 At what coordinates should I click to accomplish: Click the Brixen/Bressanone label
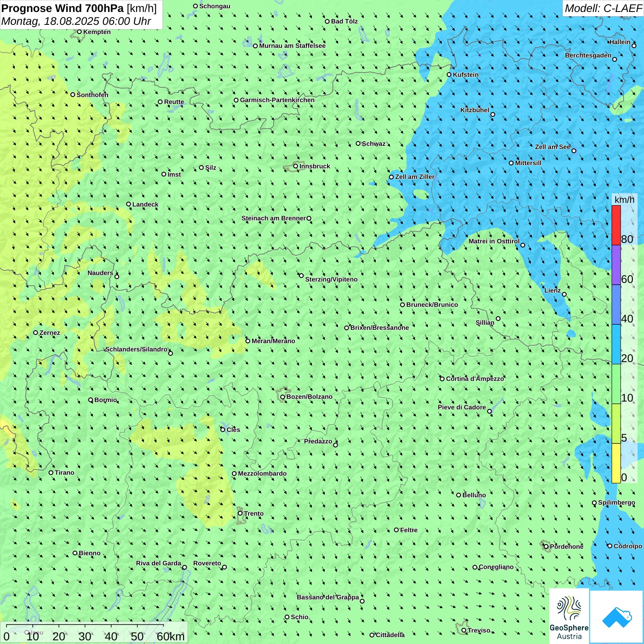pos(379,328)
